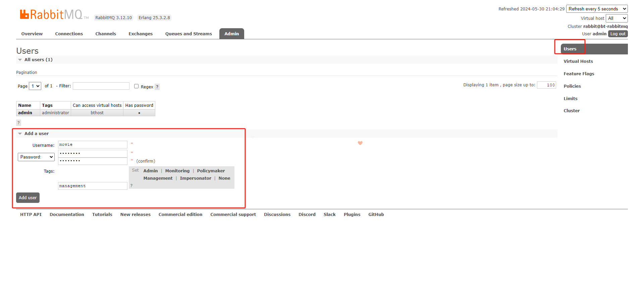The width and height of the screenshot is (644, 306).
Task: Enable the Regex checkbox
Action: (136, 86)
